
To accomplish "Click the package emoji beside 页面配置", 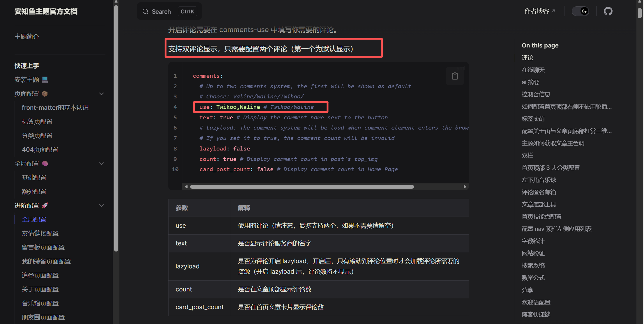I will (x=45, y=94).
